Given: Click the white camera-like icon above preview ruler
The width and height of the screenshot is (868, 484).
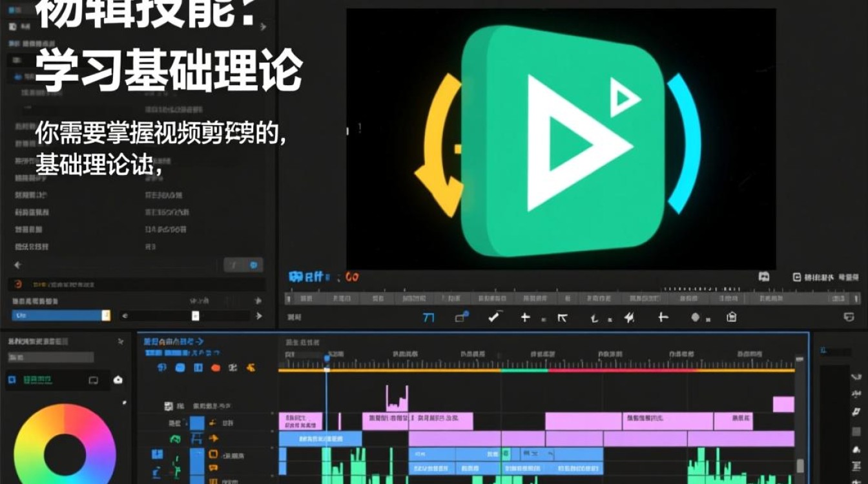Looking at the screenshot, I should pyautogui.click(x=764, y=277).
